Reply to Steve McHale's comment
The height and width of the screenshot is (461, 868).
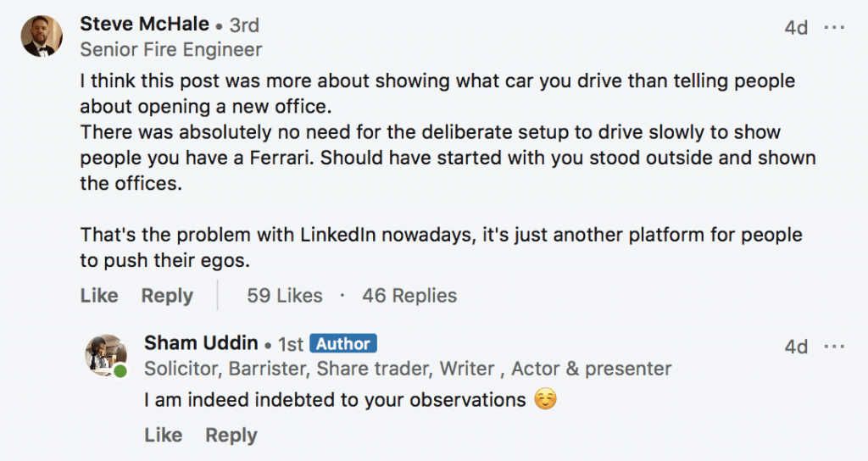pos(167,296)
